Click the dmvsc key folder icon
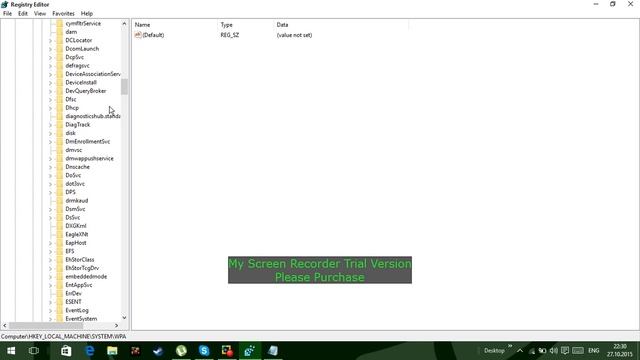The width and height of the screenshot is (640, 360). (60, 150)
